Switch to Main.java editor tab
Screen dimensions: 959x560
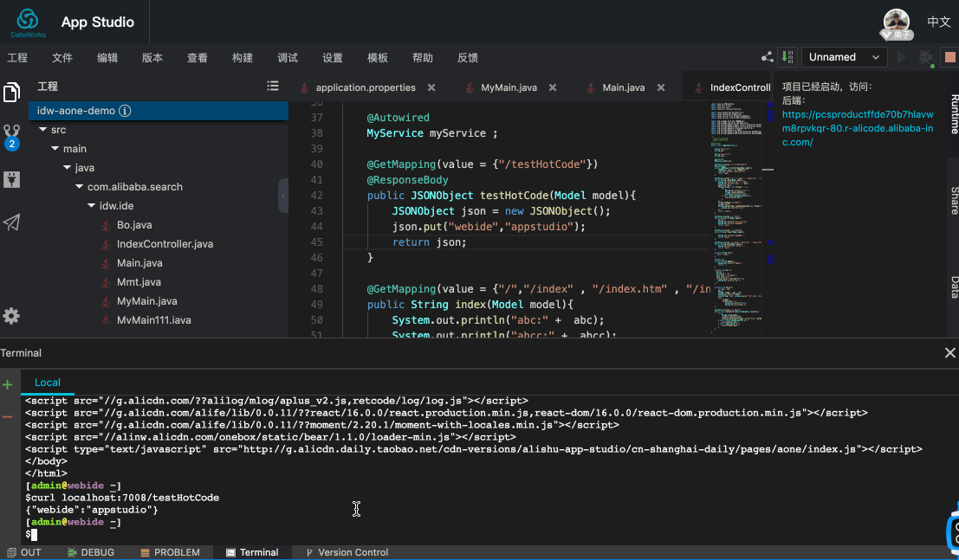pos(623,87)
